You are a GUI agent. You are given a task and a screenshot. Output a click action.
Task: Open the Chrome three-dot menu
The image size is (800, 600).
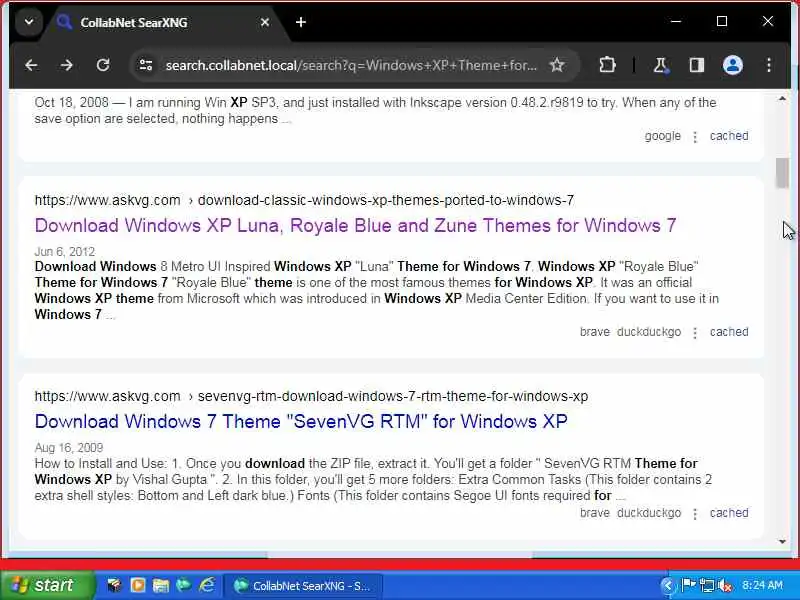[769, 65]
